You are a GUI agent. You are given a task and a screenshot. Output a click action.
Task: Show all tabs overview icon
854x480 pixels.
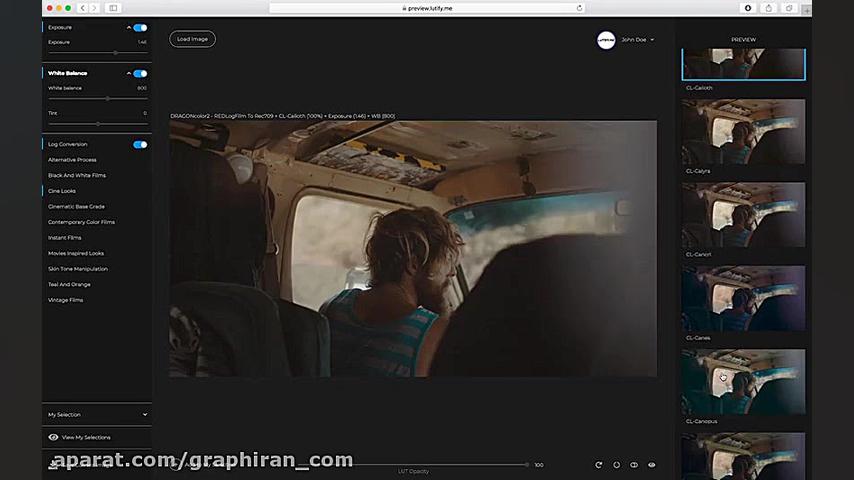(789, 8)
